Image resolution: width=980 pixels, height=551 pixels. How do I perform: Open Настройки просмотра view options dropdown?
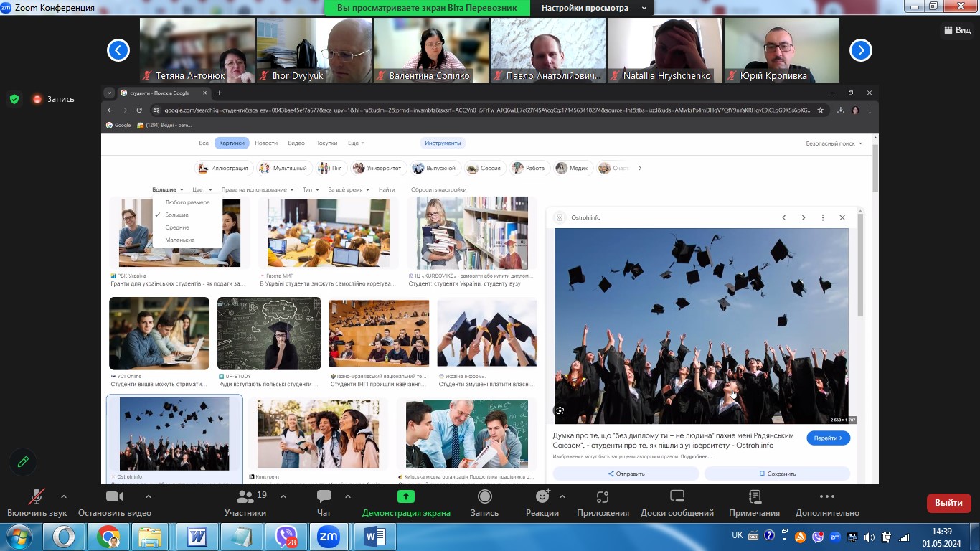(x=592, y=8)
